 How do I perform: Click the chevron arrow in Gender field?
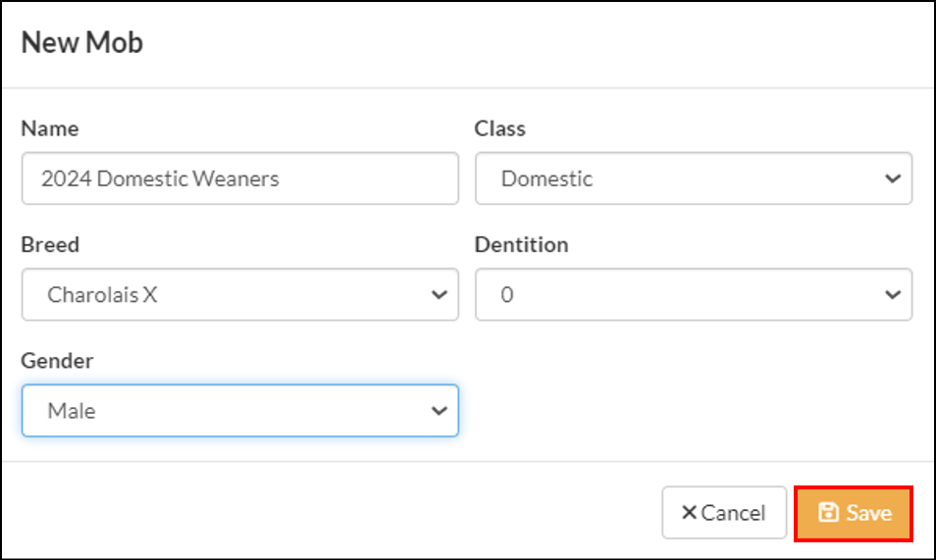click(x=440, y=411)
